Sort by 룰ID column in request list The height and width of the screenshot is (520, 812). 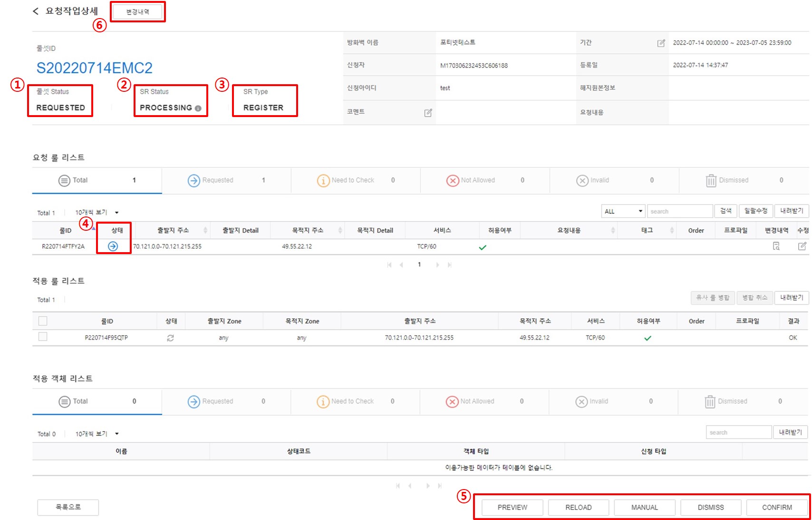point(66,231)
